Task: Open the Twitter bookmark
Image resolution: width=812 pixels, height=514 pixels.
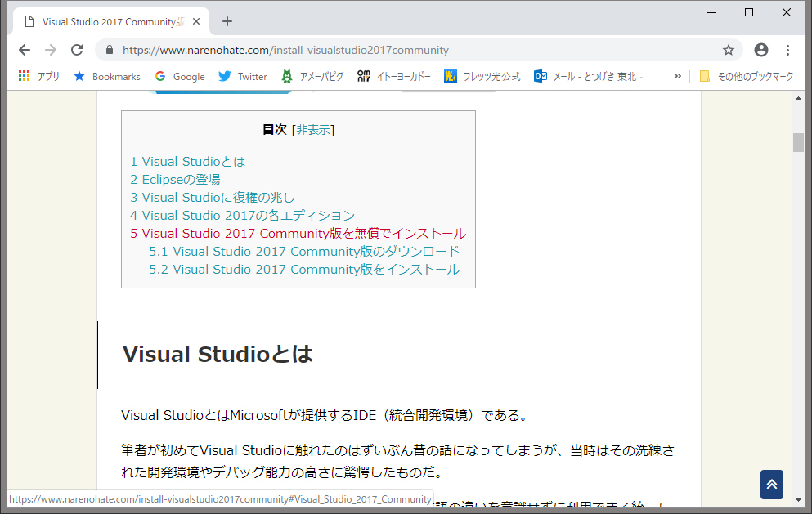Action: tap(243, 76)
